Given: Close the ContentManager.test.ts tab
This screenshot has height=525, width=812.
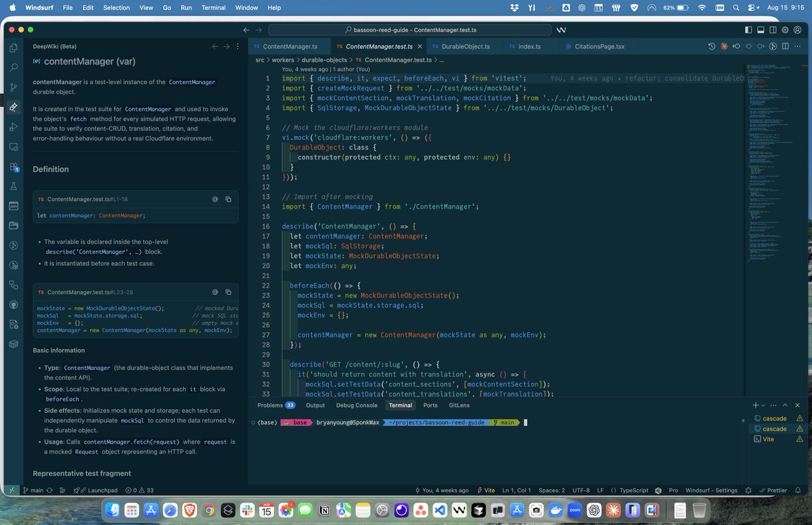Looking at the screenshot, I should click(420, 47).
